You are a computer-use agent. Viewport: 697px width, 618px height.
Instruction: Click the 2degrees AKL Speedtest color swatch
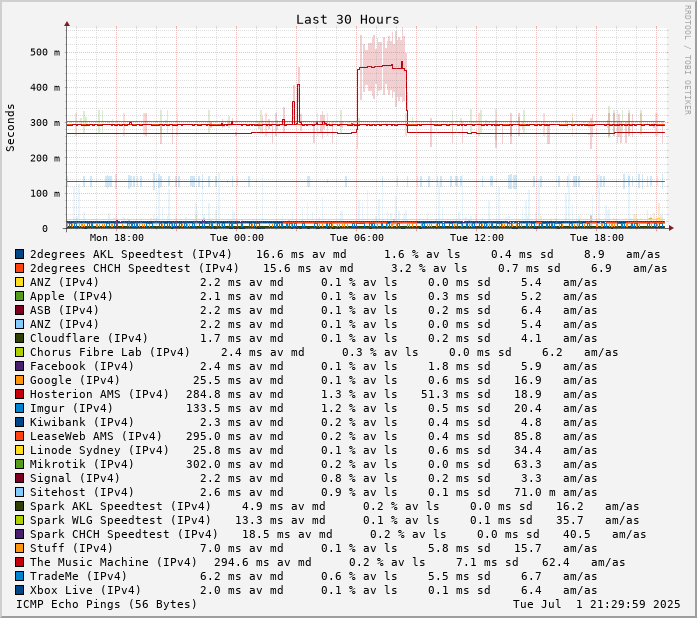20,254
